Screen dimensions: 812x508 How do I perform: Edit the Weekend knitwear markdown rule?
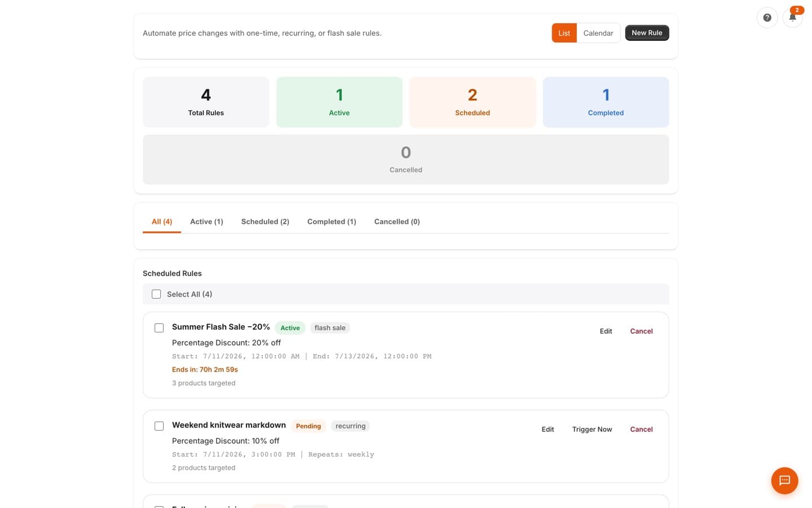(x=548, y=430)
